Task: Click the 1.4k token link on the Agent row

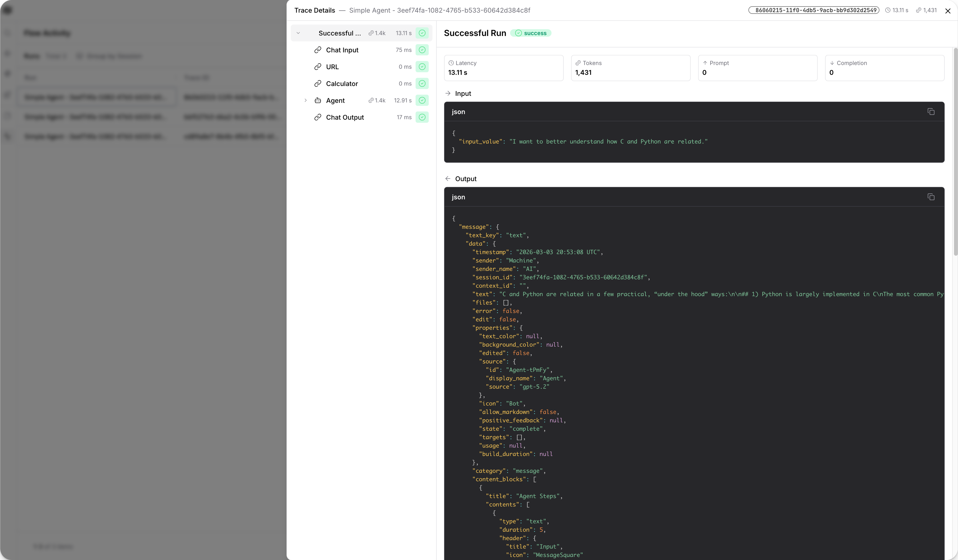Action: 377,100
